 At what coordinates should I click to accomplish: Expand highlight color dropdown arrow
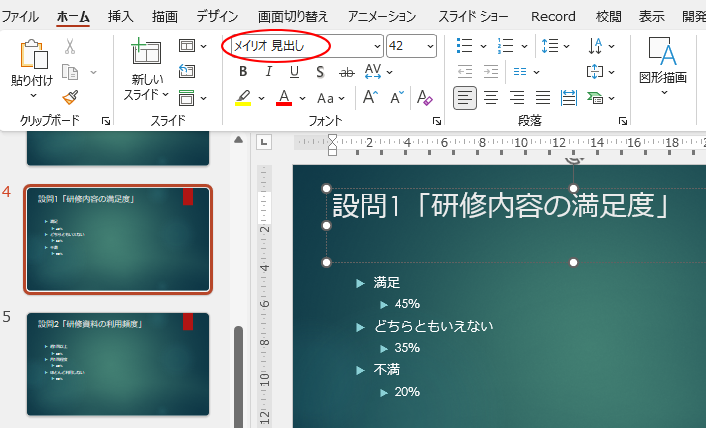(261, 98)
